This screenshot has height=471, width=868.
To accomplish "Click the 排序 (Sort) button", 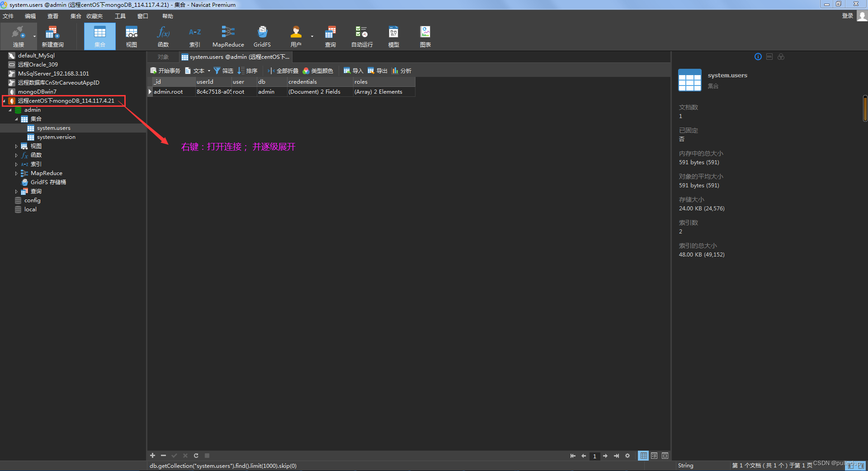I will click(x=247, y=71).
